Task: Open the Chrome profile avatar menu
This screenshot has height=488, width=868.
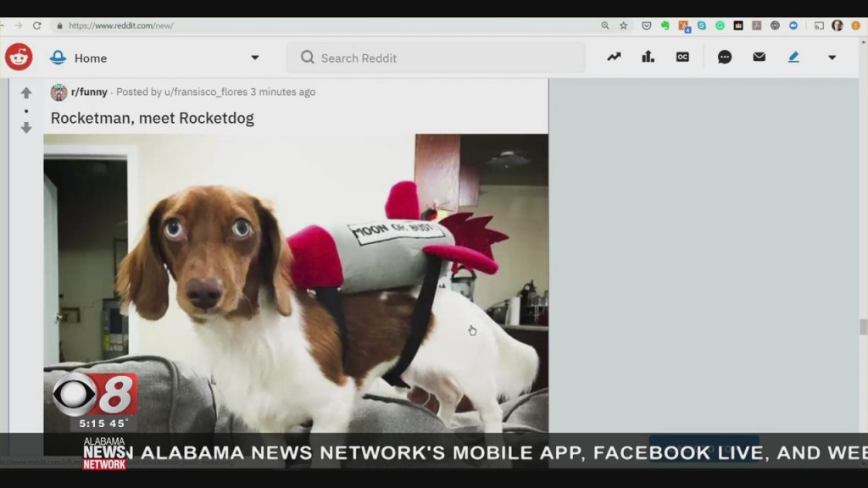Action: pyautogui.click(x=837, y=25)
